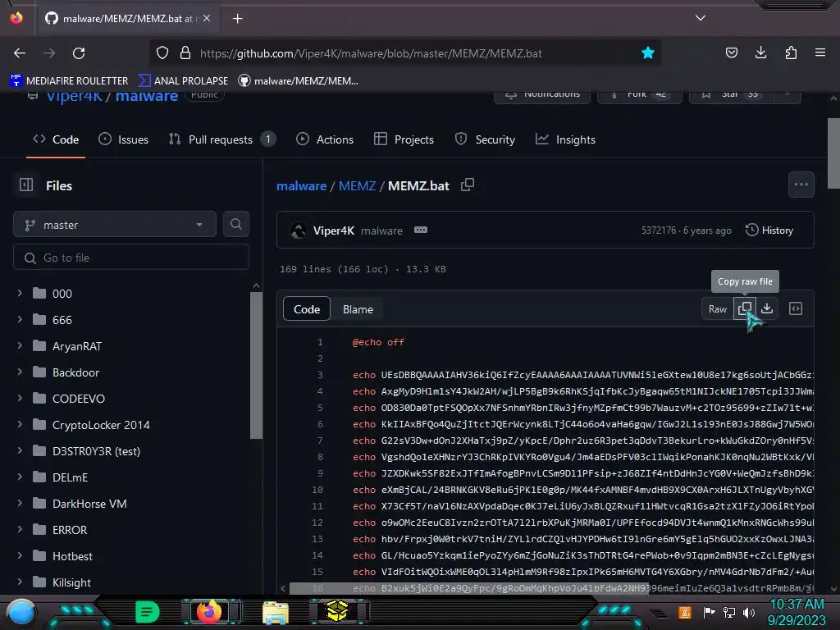This screenshot has height=630, width=840.
Task: Open the ERROR folder row
Action: coord(131,530)
